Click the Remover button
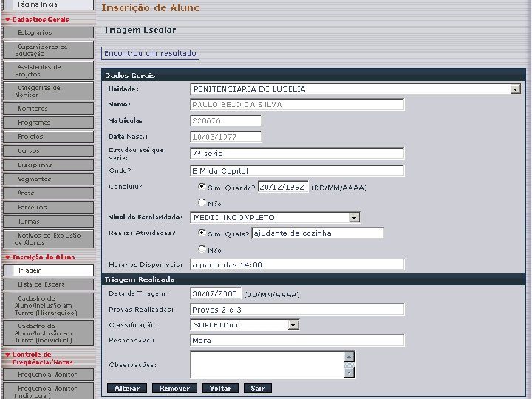The width and height of the screenshot is (532, 399). coord(174,389)
